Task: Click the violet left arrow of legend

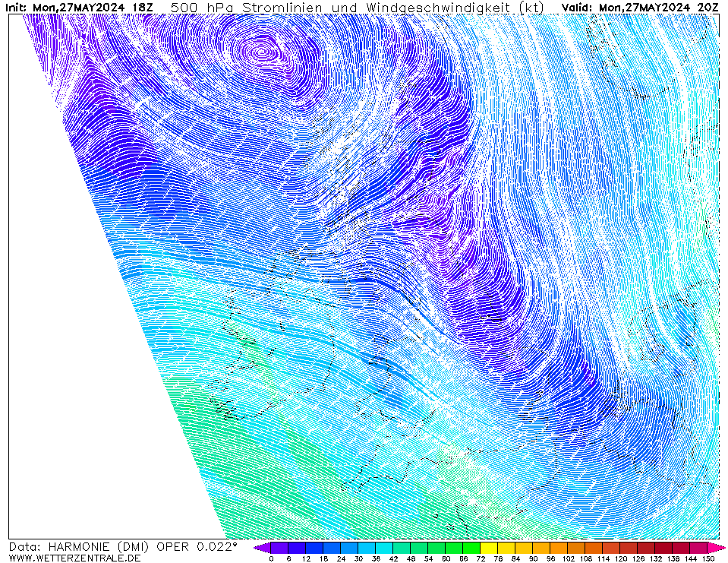Action: coord(262,548)
